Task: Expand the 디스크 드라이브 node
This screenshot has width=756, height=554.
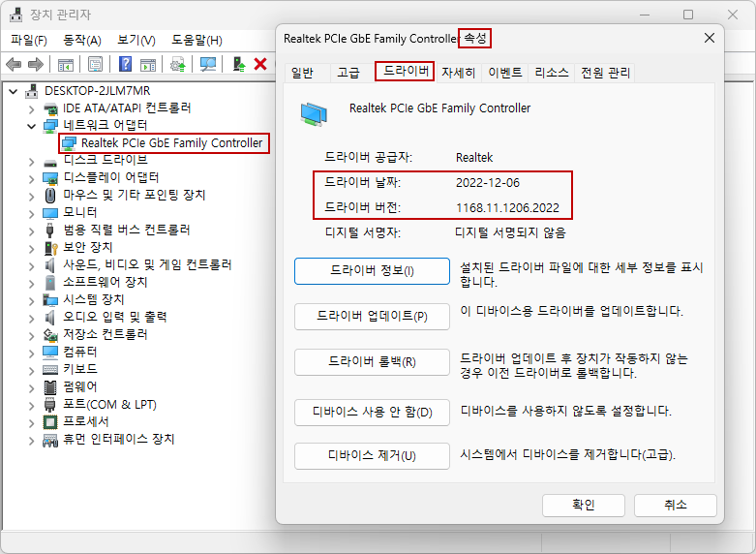Action: click(x=31, y=162)
